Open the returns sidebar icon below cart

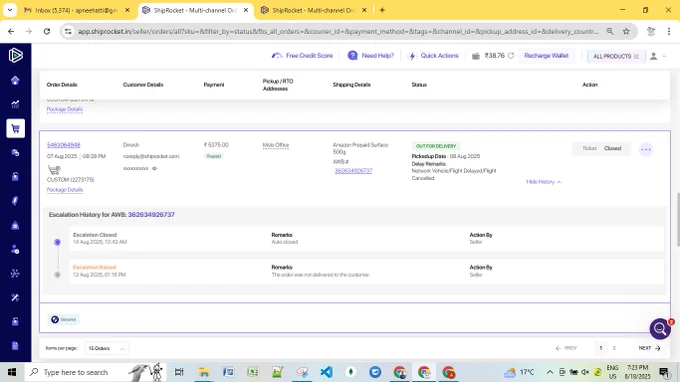tap(15, 153)
